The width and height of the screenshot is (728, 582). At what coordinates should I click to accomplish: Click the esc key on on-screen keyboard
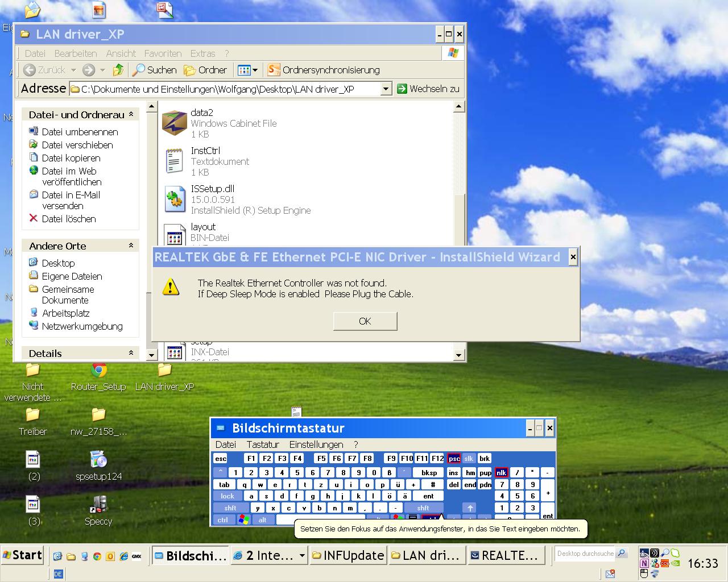(x=221, y=459)
